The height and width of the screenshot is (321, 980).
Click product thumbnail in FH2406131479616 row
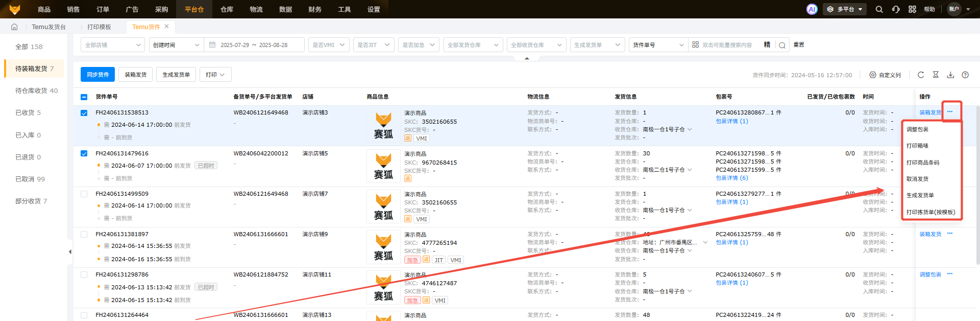pyautogui.click(x=383, y=166)
